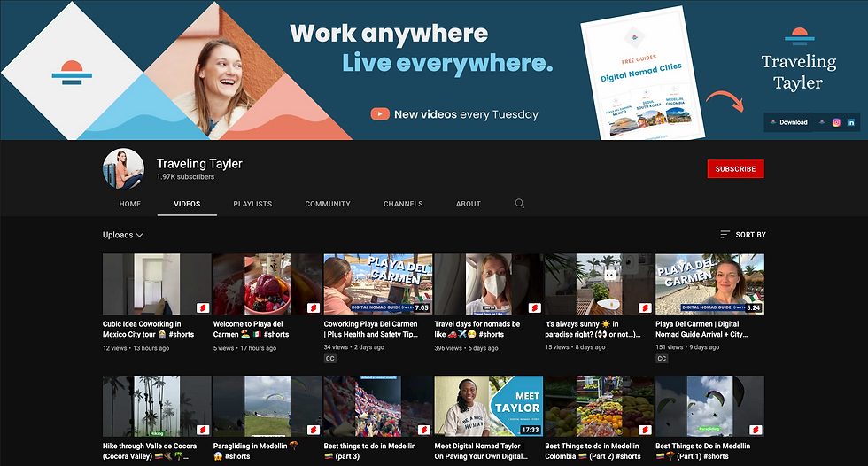Viewport: 868px width, 466px height.
Task: Select the Videos tab
Action: pyautogui.click(x=187, y=204)
